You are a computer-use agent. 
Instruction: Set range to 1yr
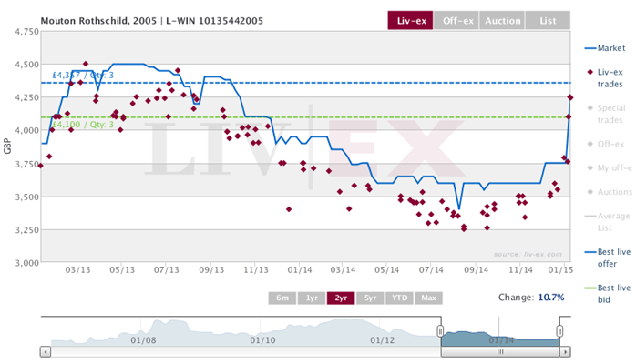(x=312, y=298)
